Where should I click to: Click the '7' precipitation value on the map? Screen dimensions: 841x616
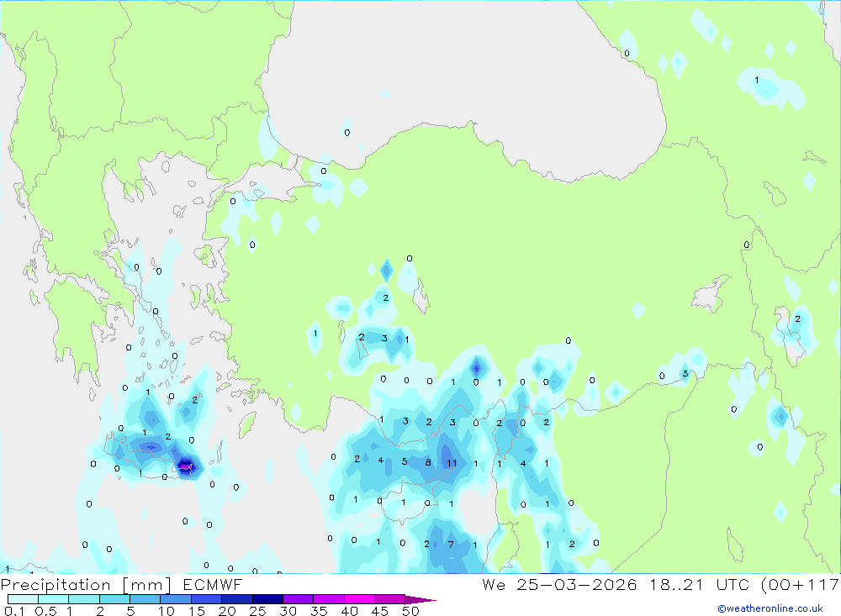point(451,545)
